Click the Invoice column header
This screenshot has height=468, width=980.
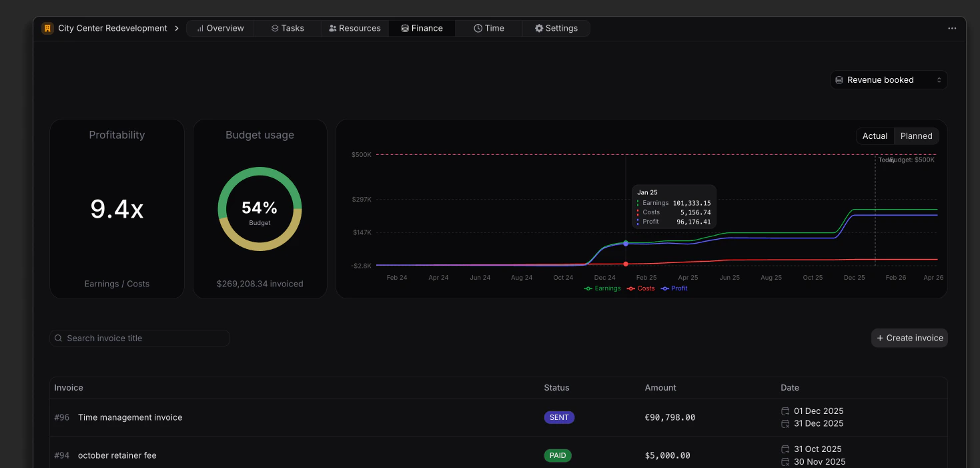(69, 388)
